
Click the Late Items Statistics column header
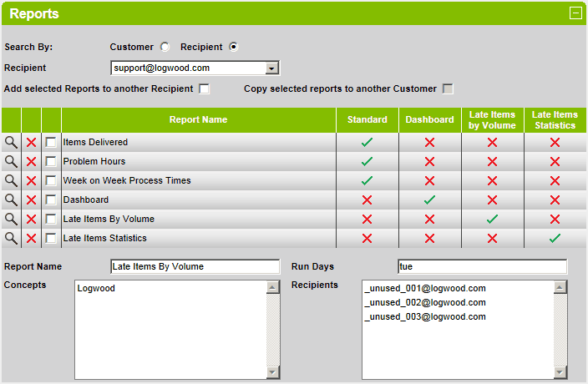point(555,120)
